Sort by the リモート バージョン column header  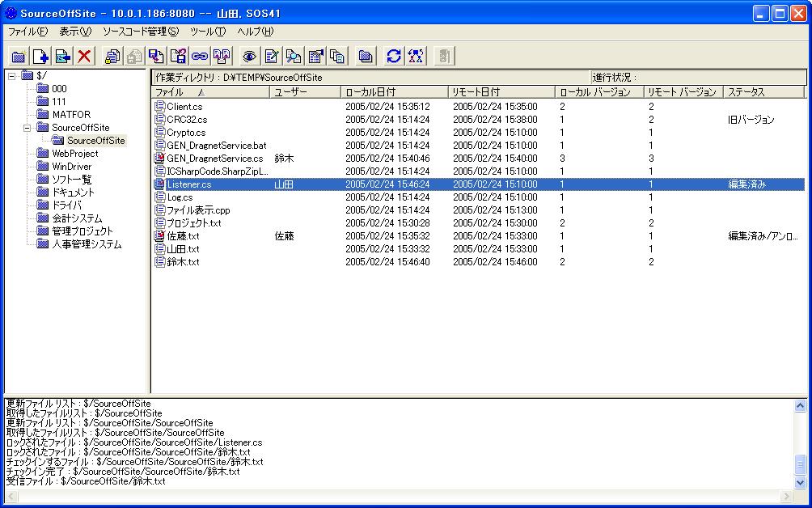coord(683,92)
